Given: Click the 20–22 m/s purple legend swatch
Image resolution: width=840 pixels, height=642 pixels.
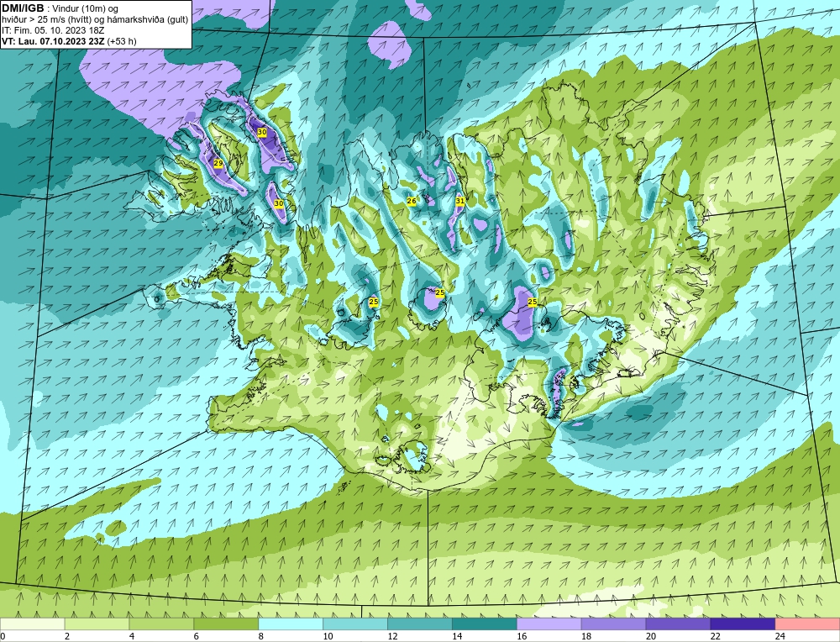Looking at the screenshot, I should (678, 624).
